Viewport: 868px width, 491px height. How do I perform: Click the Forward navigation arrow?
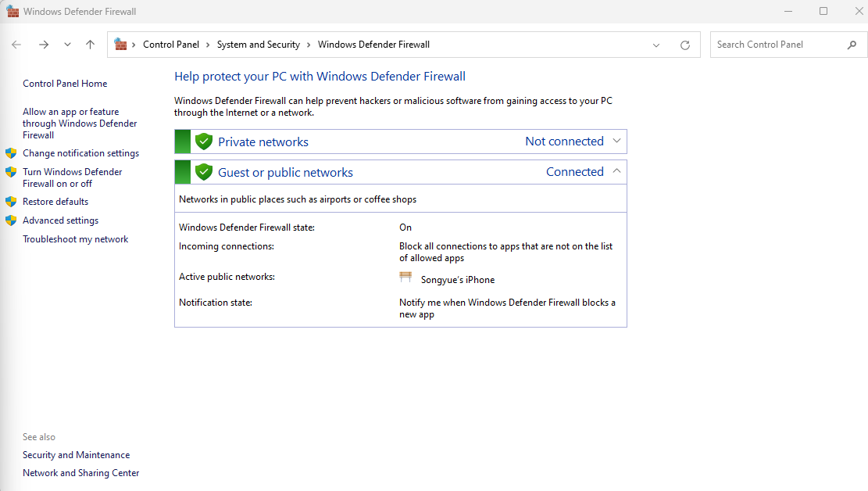[44, 45]
